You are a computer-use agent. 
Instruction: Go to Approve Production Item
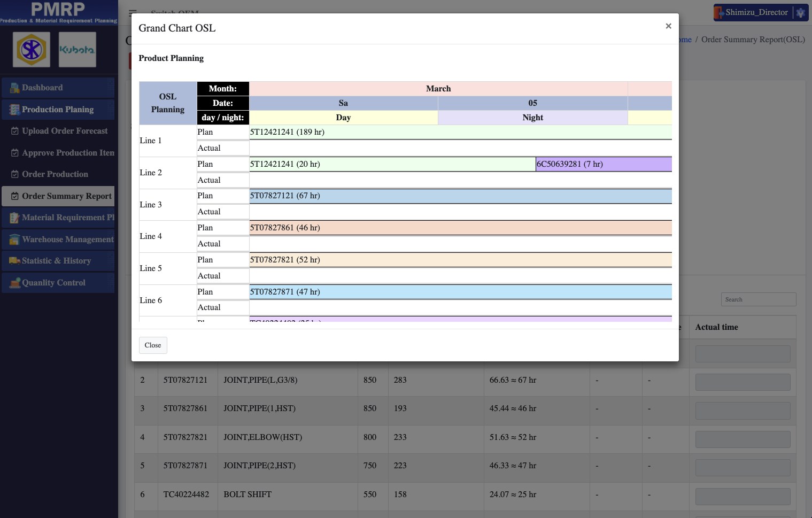67,153
